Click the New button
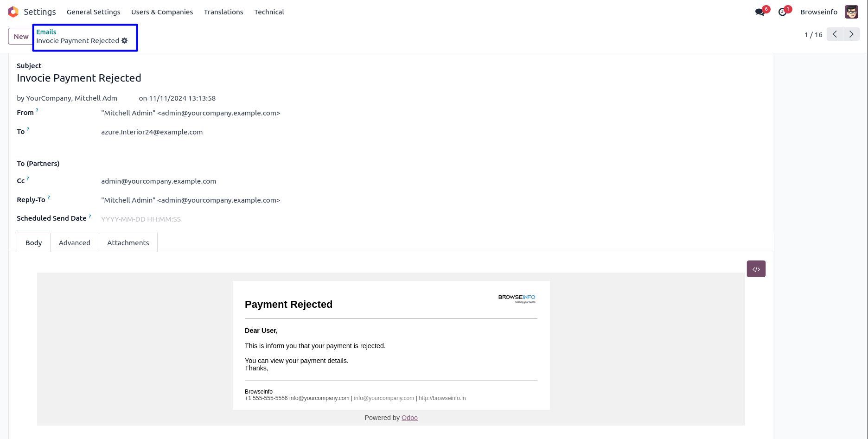Viewport: 868px width, 439px height. [x=21, y=37]
